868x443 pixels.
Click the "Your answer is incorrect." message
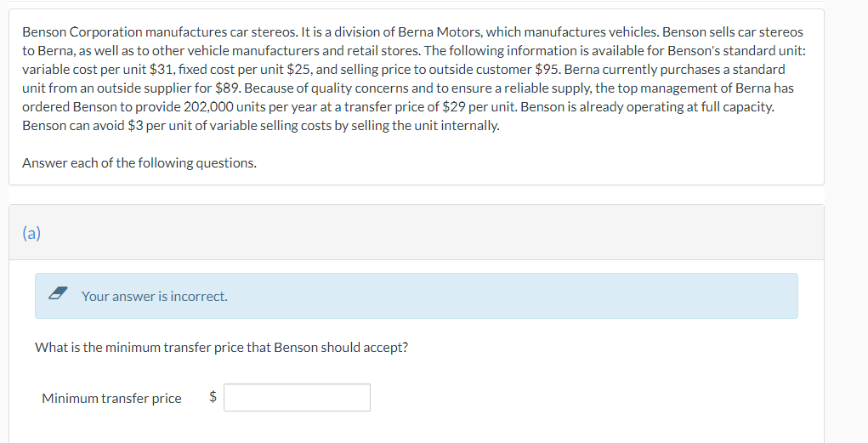coord(154,296)
